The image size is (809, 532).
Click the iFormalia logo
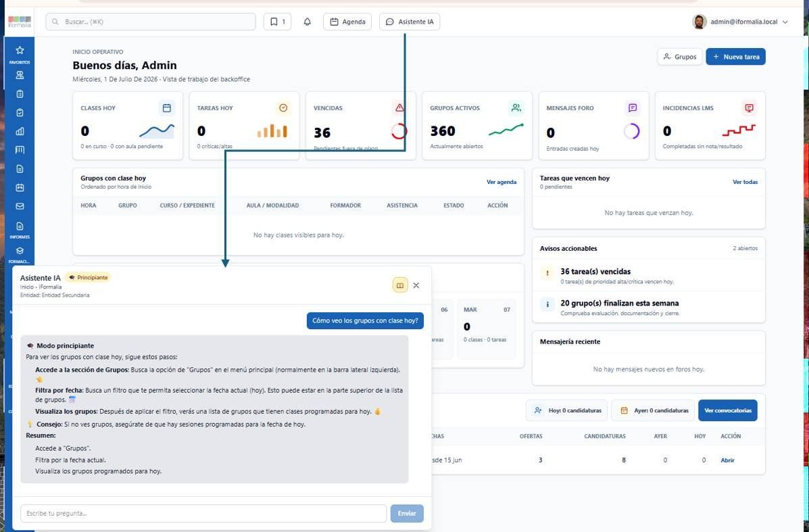tap(20, 22)
